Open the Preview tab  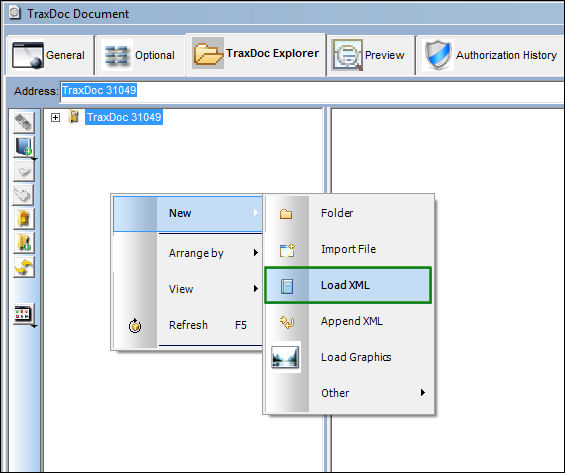pyautogui.click(x=370, y=55)
